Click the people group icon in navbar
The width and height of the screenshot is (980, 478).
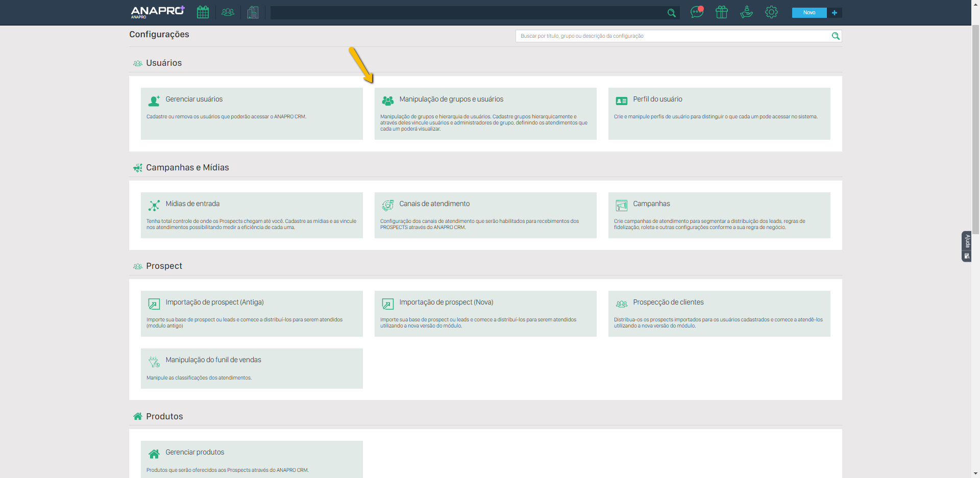[228, 12]
